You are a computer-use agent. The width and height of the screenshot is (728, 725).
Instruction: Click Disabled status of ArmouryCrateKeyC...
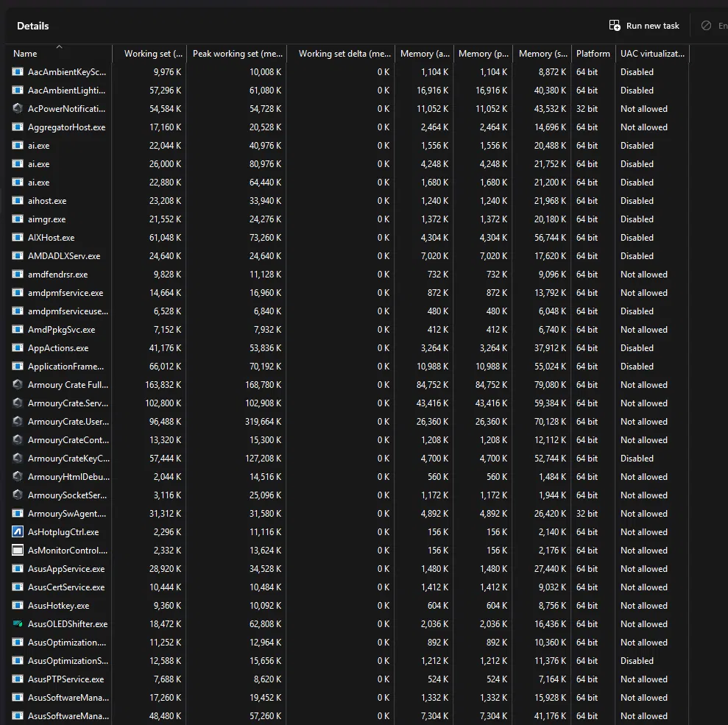637,459
